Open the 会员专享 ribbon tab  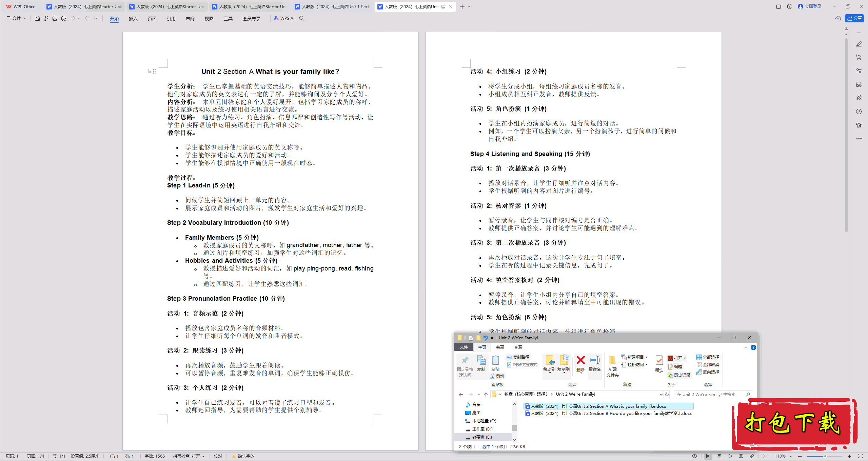click(251, 19)
